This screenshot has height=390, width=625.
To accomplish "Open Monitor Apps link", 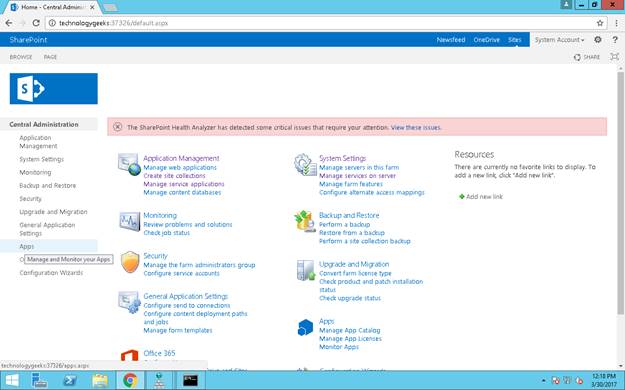I will 339,347.
